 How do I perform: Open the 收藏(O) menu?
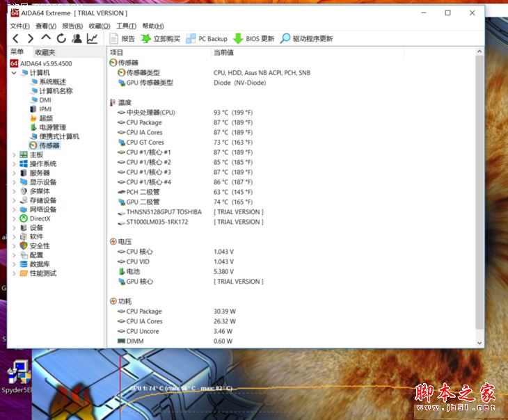pos(100,26)
